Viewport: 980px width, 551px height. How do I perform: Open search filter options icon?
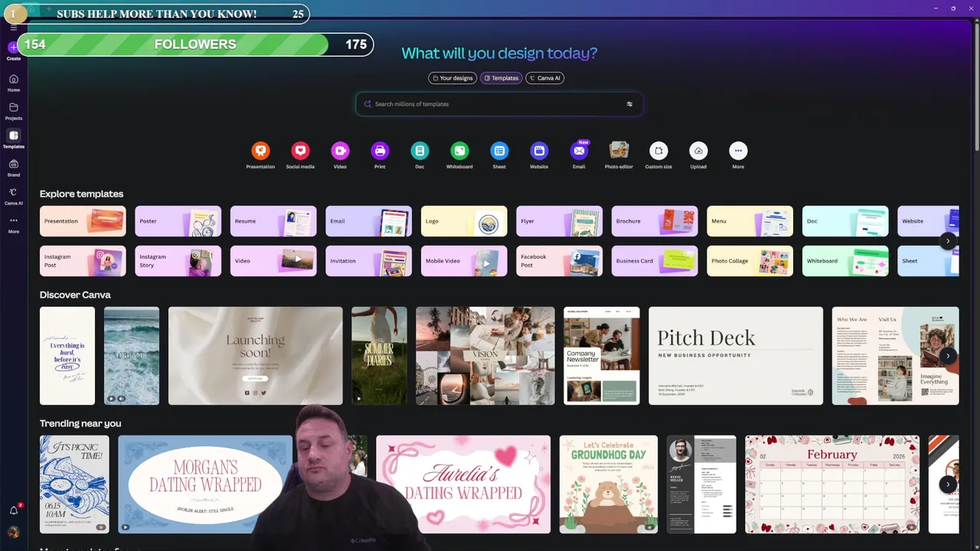tap(629, 104)
